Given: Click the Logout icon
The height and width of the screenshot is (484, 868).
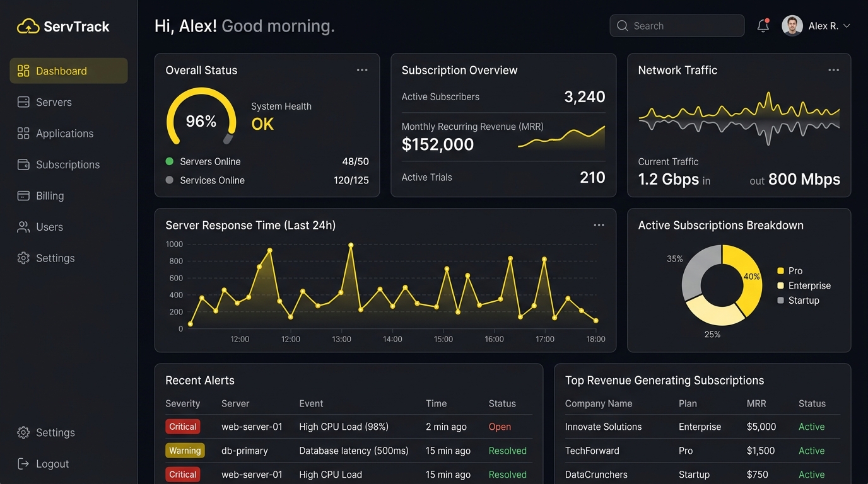Looking at the screenshot, I should (x=23, y=464).
